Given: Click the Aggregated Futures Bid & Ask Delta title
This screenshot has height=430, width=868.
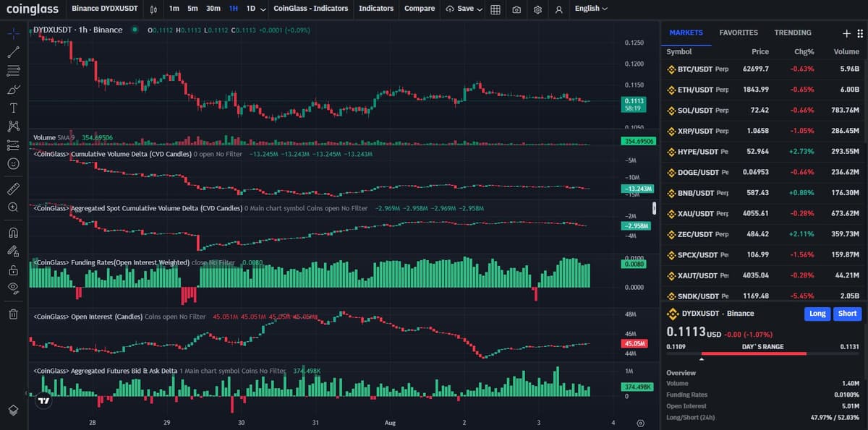Looking at the screenshot, I should tap(105, 371).
